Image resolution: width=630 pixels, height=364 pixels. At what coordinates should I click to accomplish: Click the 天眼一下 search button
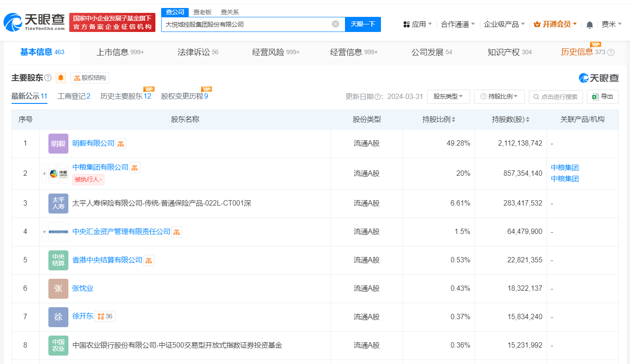pyautogui.click(x=363, y=24)
